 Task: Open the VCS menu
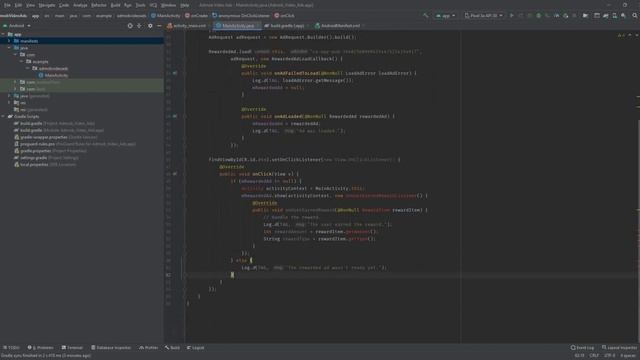point(153,5)
